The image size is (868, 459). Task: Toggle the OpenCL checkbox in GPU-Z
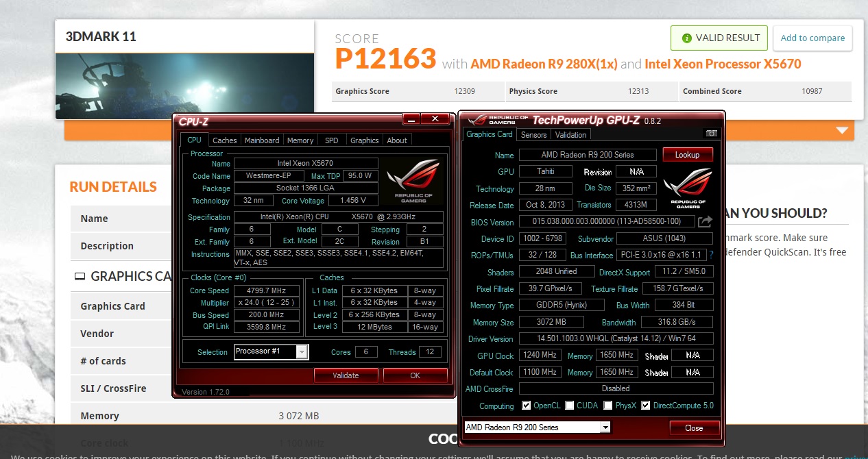click(x=526, y=406)
